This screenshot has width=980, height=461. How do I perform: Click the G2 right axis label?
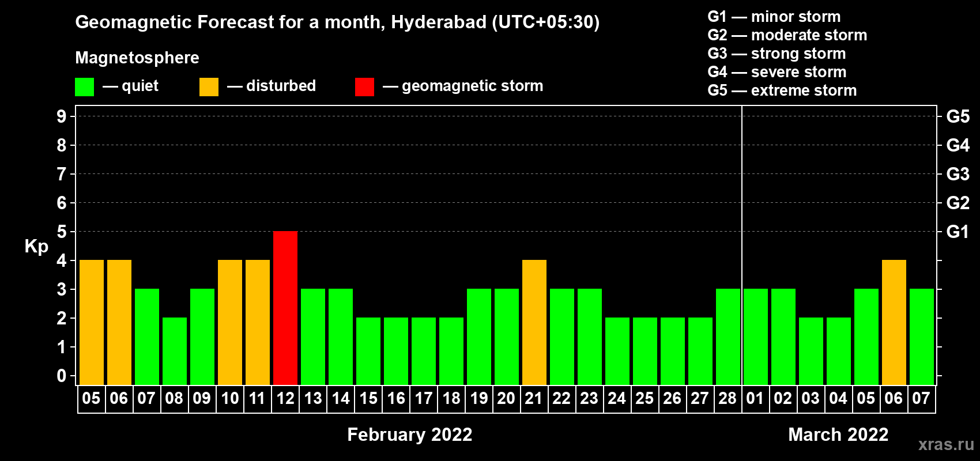pyautogui.click(x=958, y=203)
